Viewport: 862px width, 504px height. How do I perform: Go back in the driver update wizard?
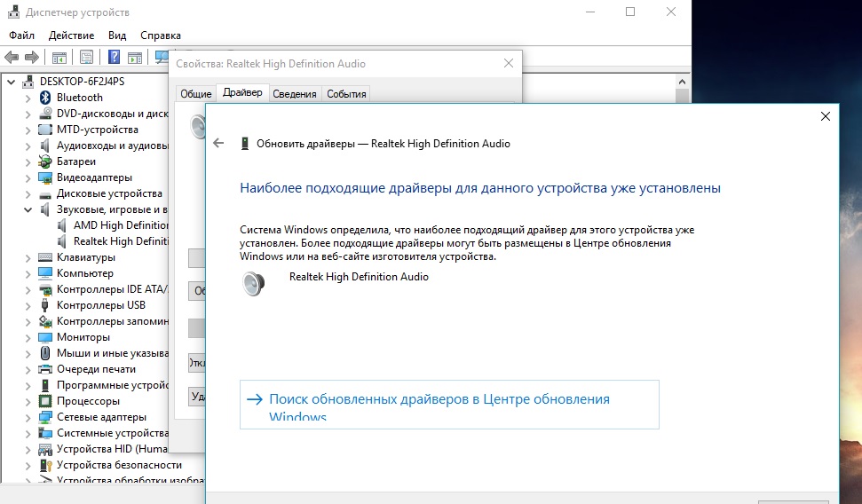click(218, 144)
